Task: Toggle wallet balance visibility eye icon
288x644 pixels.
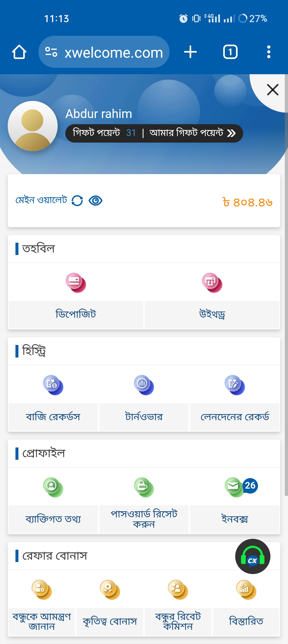Action: [x=95, y=201]
